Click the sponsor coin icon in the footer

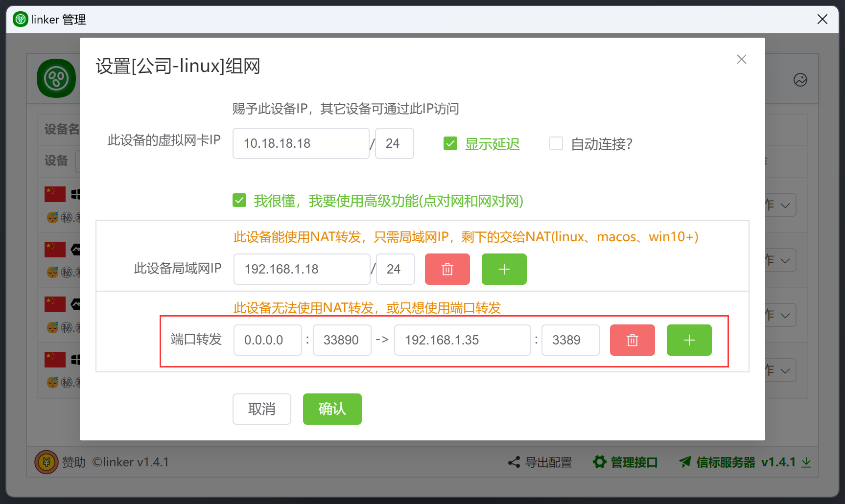click(x=47, y=462)
